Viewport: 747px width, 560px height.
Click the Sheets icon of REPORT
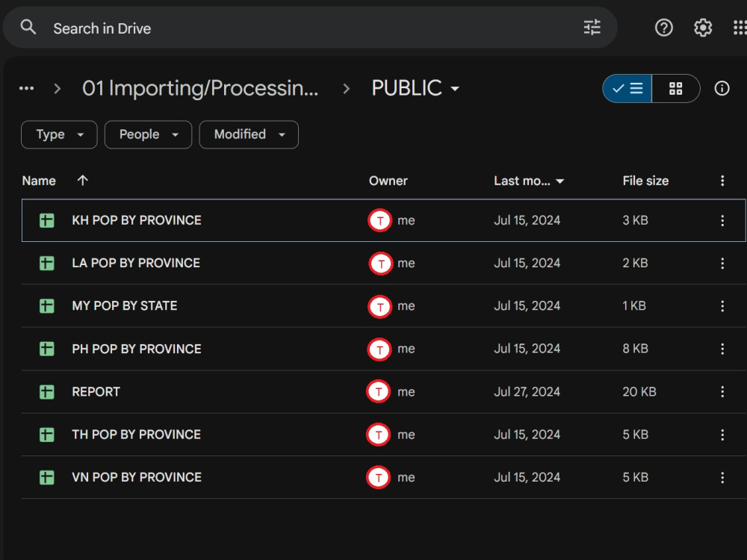point(46,392)
